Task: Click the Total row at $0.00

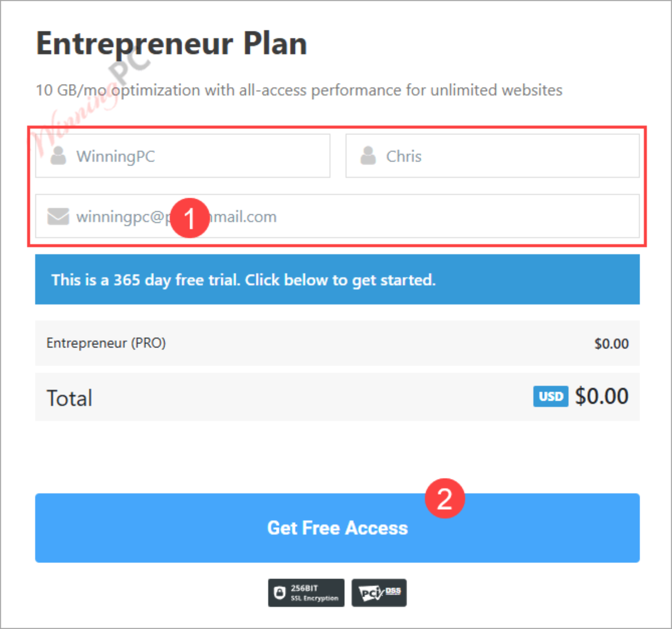Action: (69, 397)
